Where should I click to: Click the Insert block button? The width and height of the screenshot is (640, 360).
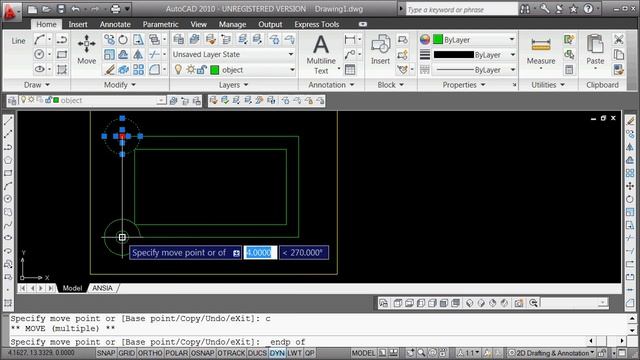[x=380, y=49]
